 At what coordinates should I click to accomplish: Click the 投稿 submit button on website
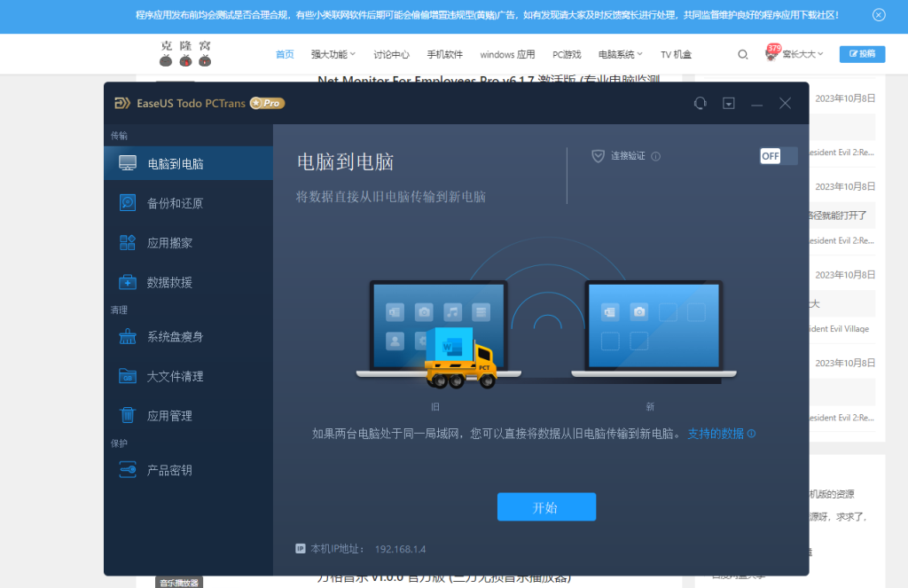[x=862, y=54]
